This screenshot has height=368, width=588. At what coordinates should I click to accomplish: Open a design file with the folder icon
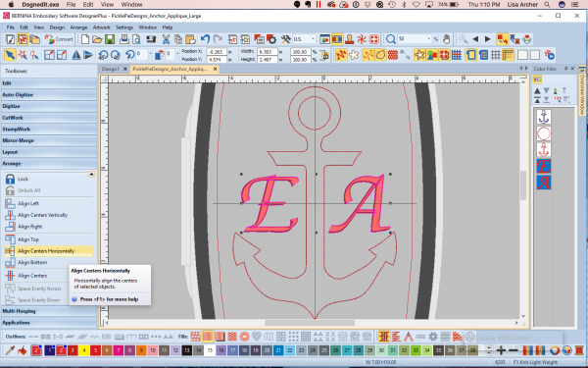pos(97,39)
